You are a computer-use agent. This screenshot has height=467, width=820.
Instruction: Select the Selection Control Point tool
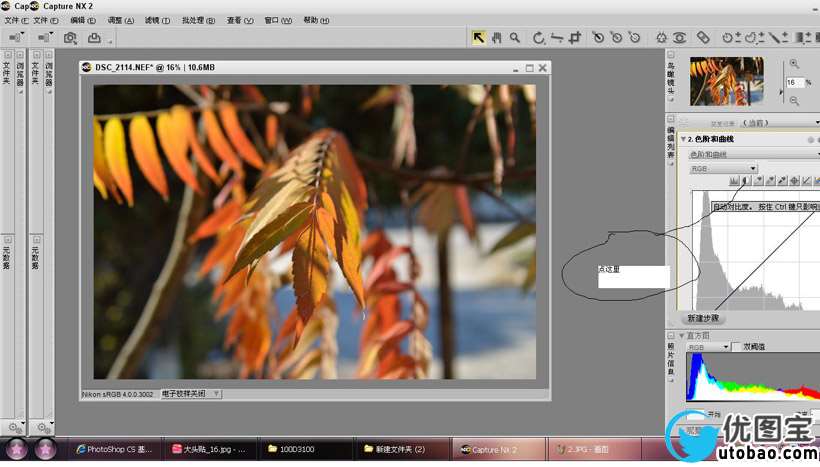point(731,38)
